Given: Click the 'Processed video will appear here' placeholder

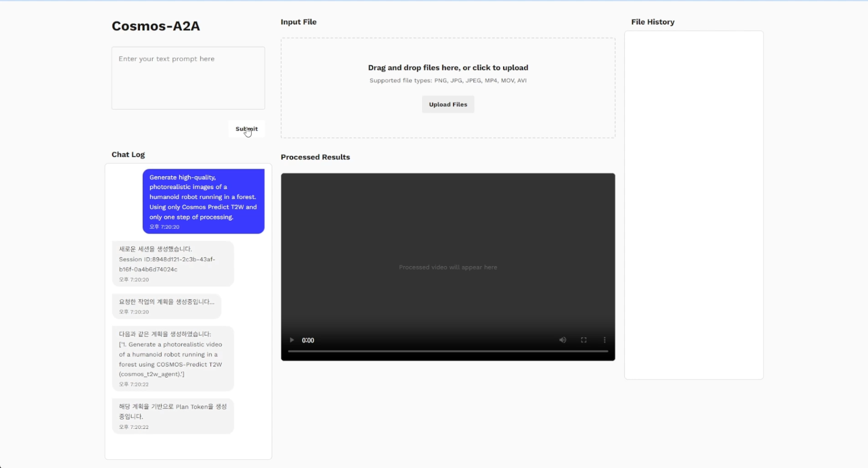Looking at the screenshot, I should [x=448, y=267].
